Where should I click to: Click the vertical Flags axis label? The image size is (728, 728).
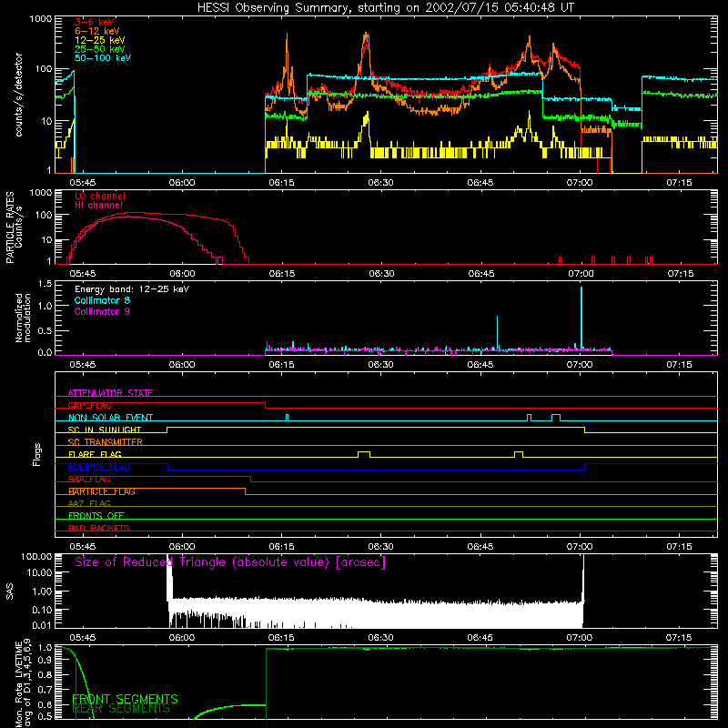37,454
